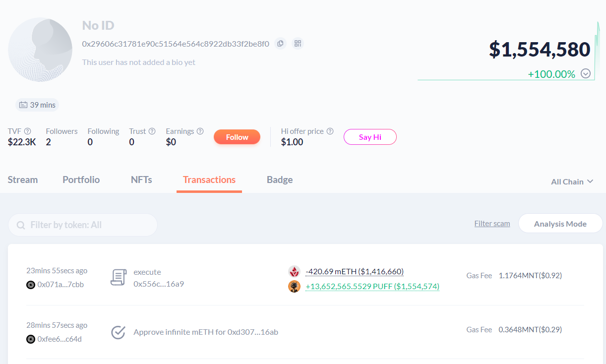Image resolution: width=606 pixels, height=364 pixels.
Task: Open the NFTs tab
Action: pos(141,180)
